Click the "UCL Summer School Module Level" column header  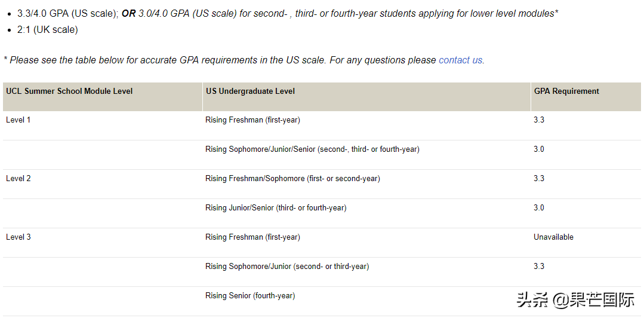[x=69, y=91]
